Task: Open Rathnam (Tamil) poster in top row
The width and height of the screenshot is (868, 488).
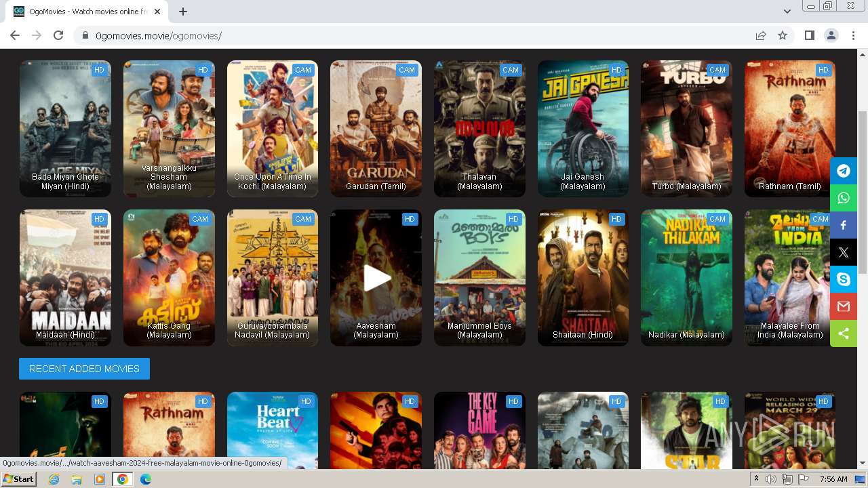Action: 790,129
